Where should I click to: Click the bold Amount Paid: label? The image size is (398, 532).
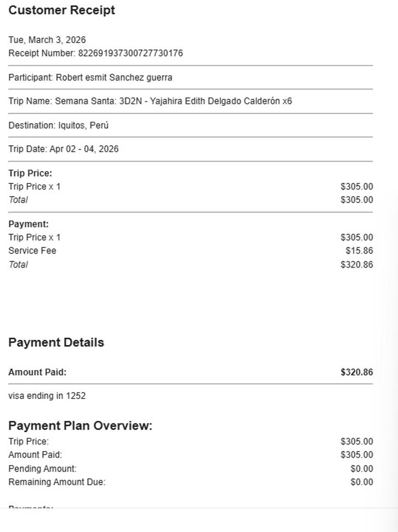37,372
